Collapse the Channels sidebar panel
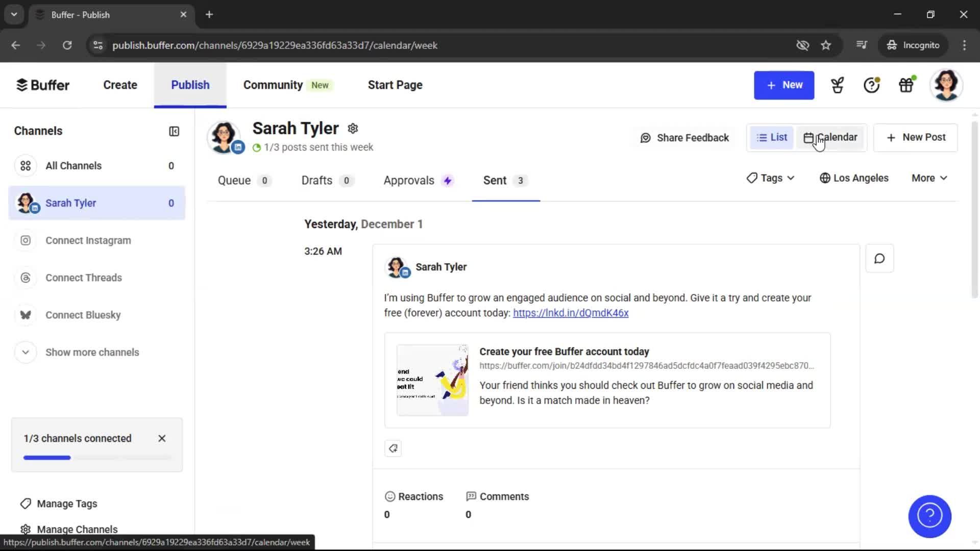Viewport: 980px width, 551px height. [174, 131]
